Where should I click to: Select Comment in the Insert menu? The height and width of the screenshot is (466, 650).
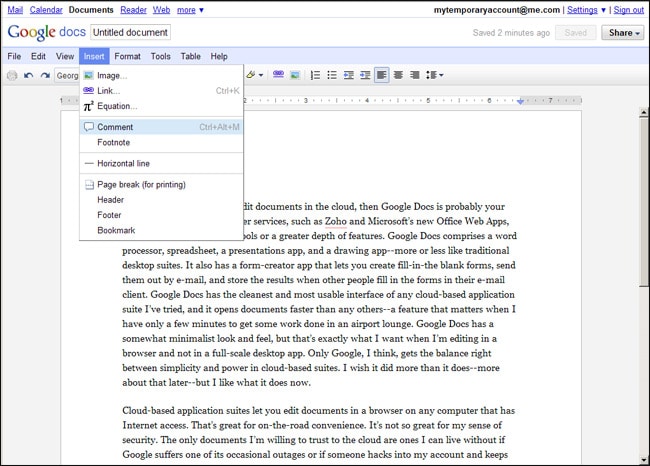coord(161,127)
